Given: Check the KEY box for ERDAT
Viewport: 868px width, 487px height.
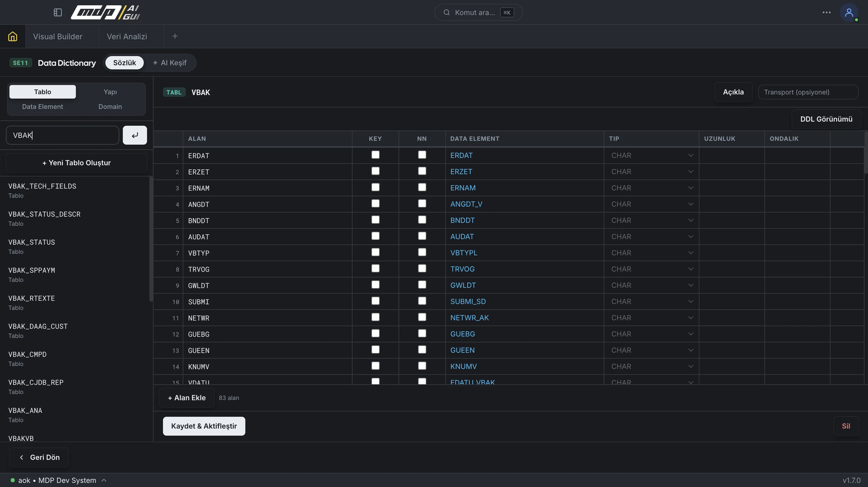Looking at the screenshot, I should pyautogui.click(x=375, y=155).
